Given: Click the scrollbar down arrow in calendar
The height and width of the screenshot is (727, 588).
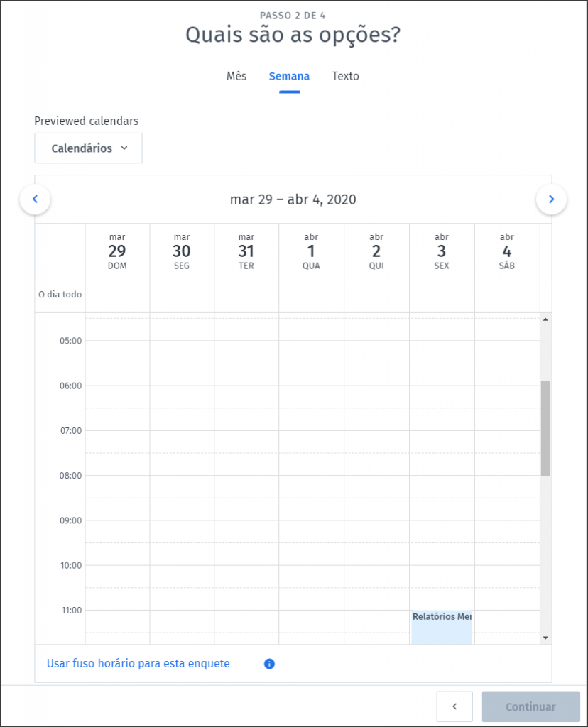Looking at the screenshot, I should tap(545, 638).
